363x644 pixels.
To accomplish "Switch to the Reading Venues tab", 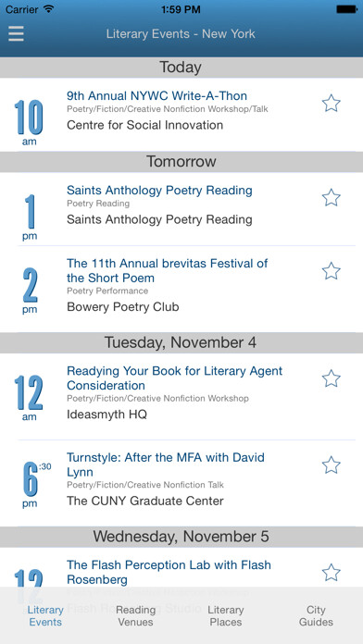I will tap(135, 615).
